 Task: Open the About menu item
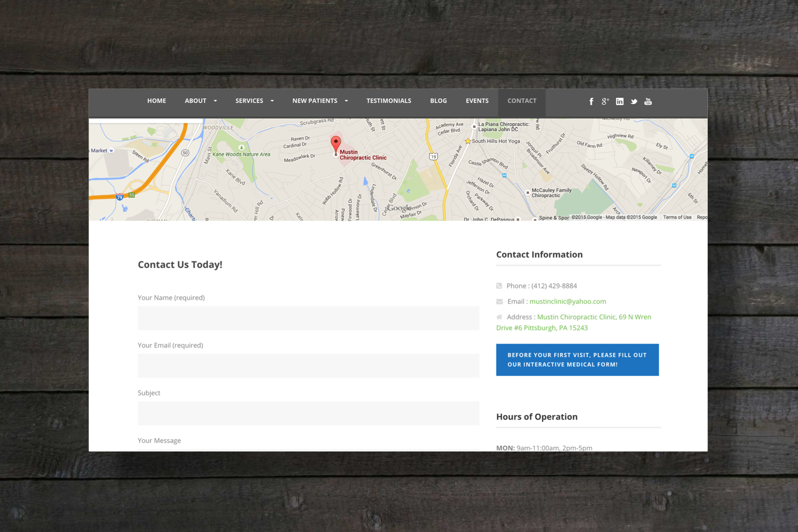click(x=195, y=101)
